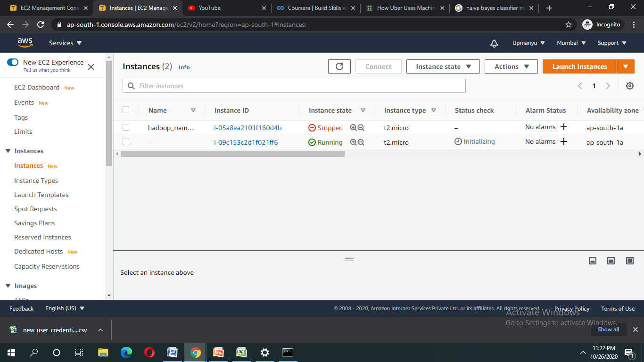644x362 pixels.
Task: Open Launch Templates in sidebar
Action: pyautogui.click(x=41, y=195)
